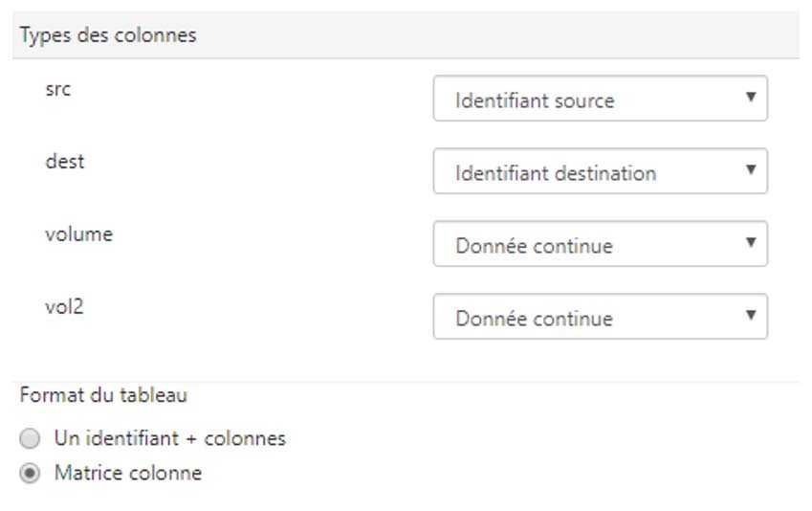Click the vol2 column name label
The width and height of the screenshot is (812, 511).
(64, 307)
